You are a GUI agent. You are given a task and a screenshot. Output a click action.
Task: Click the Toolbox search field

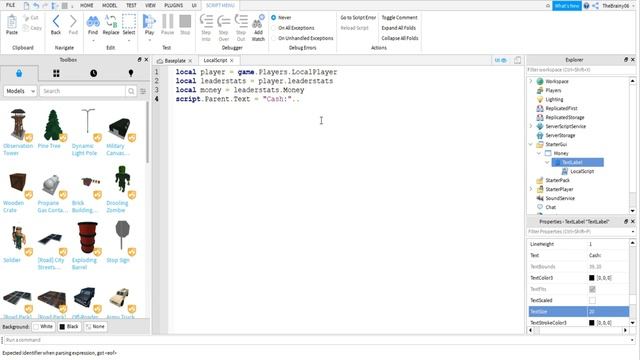82,91
